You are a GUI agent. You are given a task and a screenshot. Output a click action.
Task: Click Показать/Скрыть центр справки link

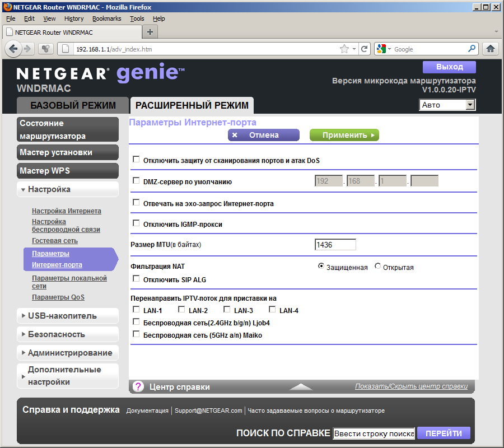[x=411, y=386]
